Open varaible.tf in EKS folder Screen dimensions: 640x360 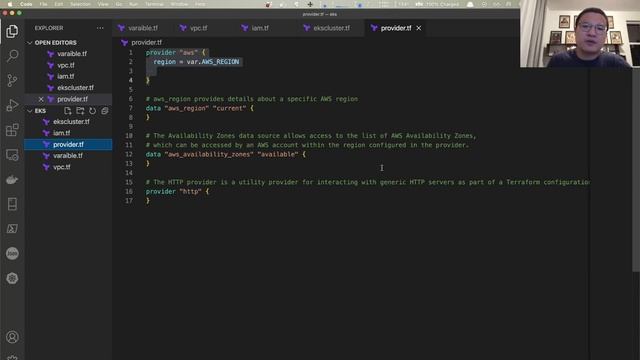[68, 156]
